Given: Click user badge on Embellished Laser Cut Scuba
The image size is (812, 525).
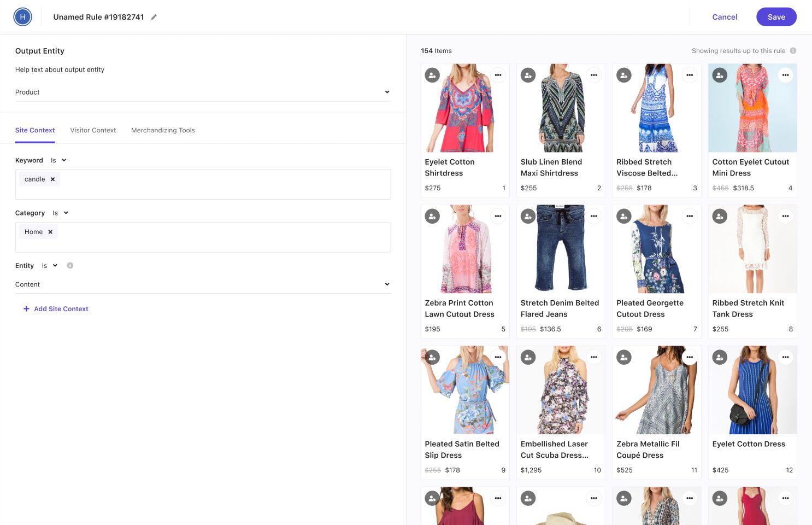Looking at the screenshot, I should pyautogui.click(x=528, y=358).
